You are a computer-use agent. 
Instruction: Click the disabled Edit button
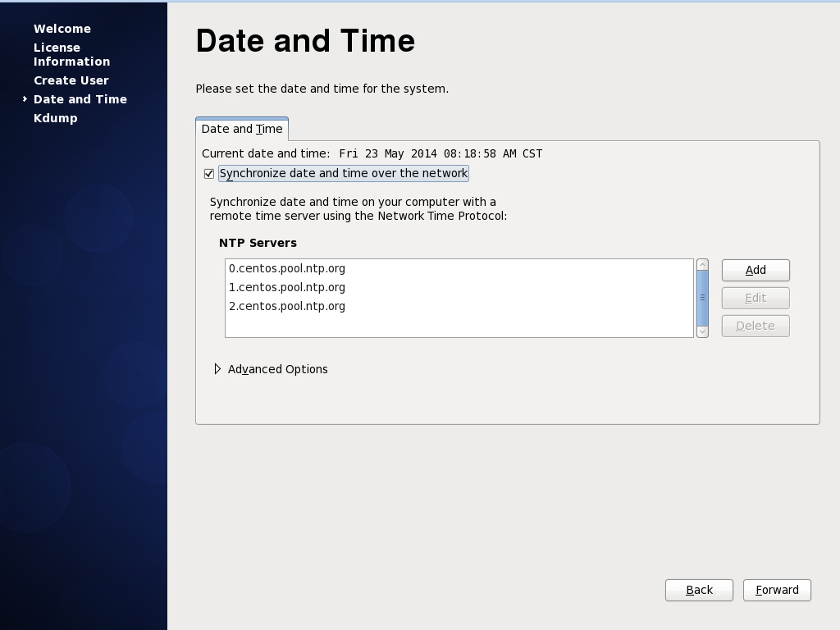pos(756,298)
